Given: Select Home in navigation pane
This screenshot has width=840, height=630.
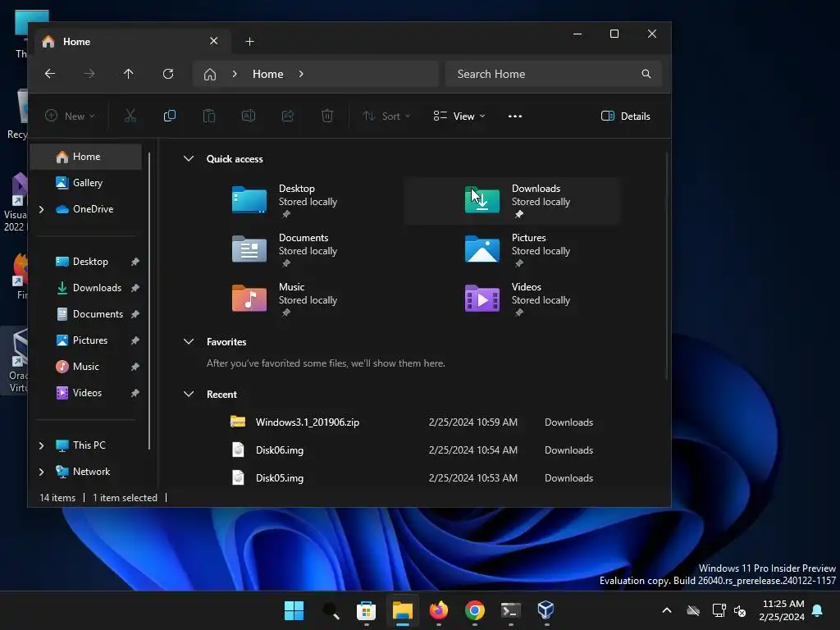Looking at the screenshot, I should pos(86,157).
